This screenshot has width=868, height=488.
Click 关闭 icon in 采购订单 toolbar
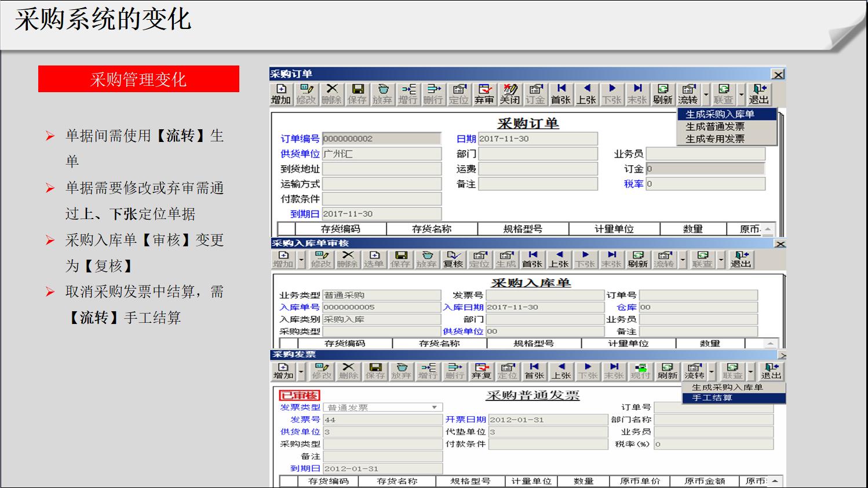pos(509,94)
